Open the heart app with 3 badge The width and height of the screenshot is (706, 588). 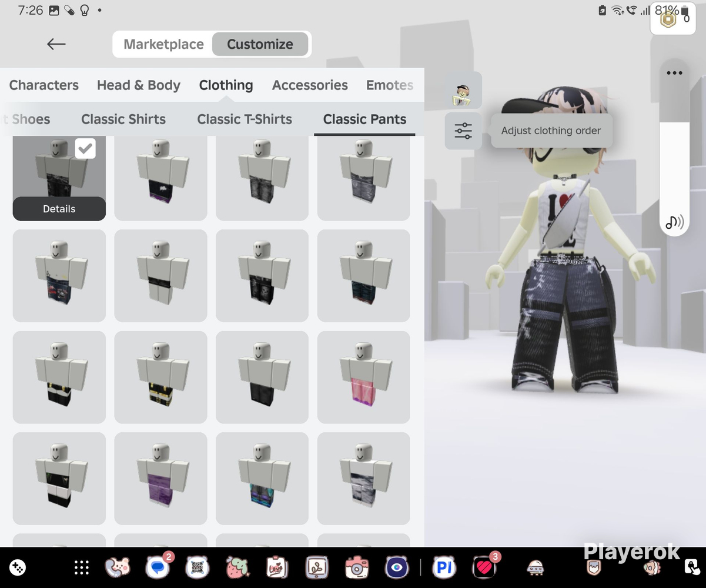coord(485,567)
